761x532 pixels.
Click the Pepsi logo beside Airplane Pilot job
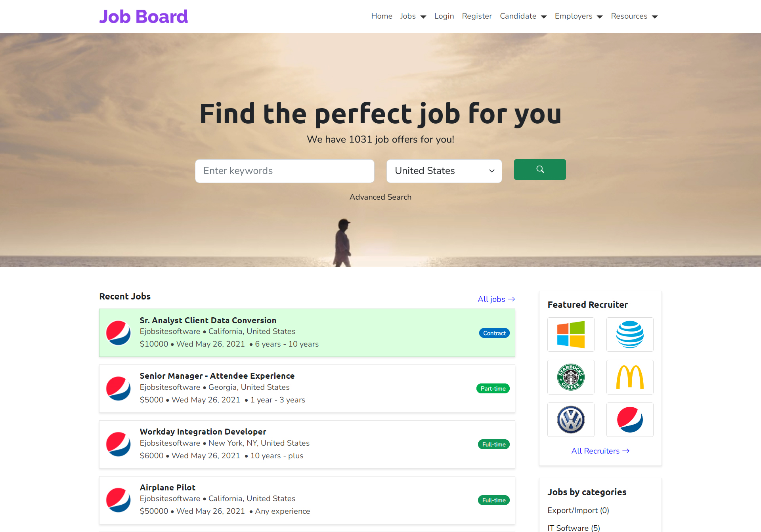pyautogui.click(x=119, y=500)
